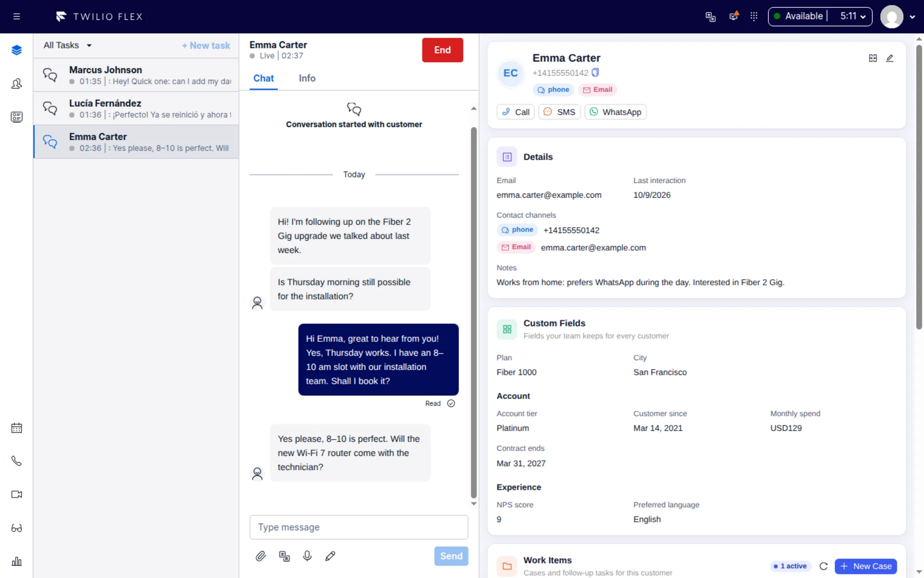This screenshot has height=578, width=924.
Task: Click the Send message button
Action: point(451,556)
